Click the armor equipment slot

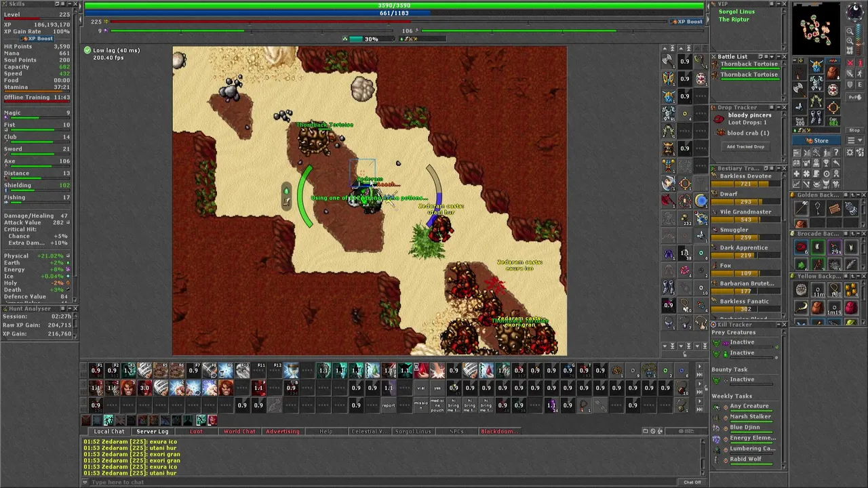point(817,82)
